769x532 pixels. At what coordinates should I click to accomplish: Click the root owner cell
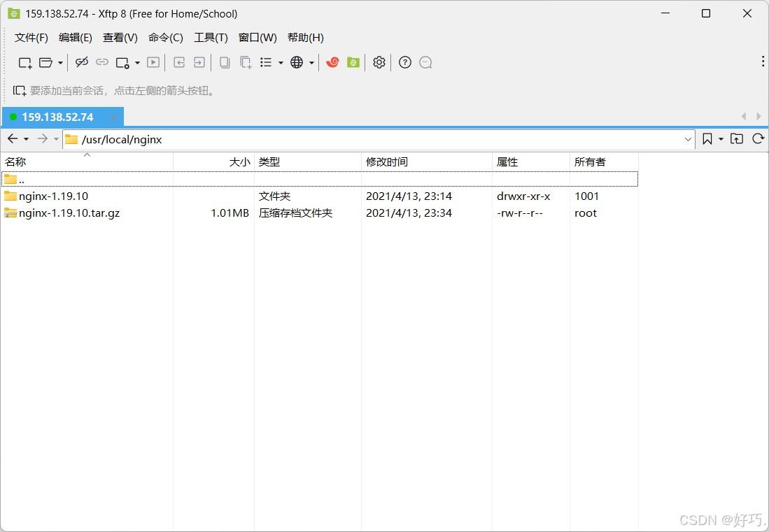point(586,213)
